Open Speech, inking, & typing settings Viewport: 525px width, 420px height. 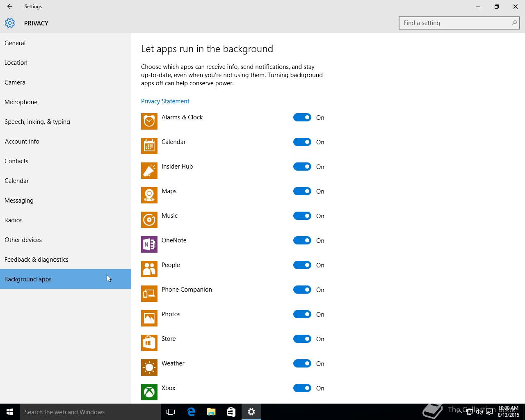click(x=66, y=121)
